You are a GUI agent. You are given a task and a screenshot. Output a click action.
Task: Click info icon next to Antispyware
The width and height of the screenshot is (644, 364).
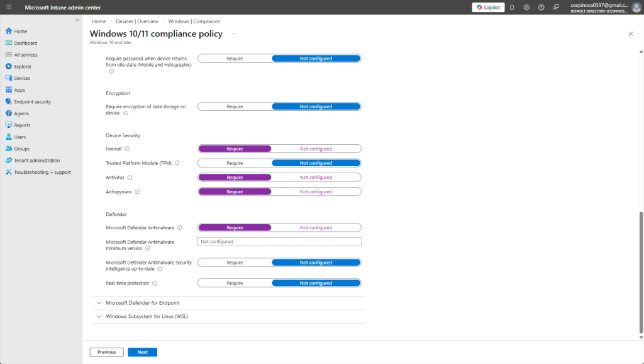(137, 192)
